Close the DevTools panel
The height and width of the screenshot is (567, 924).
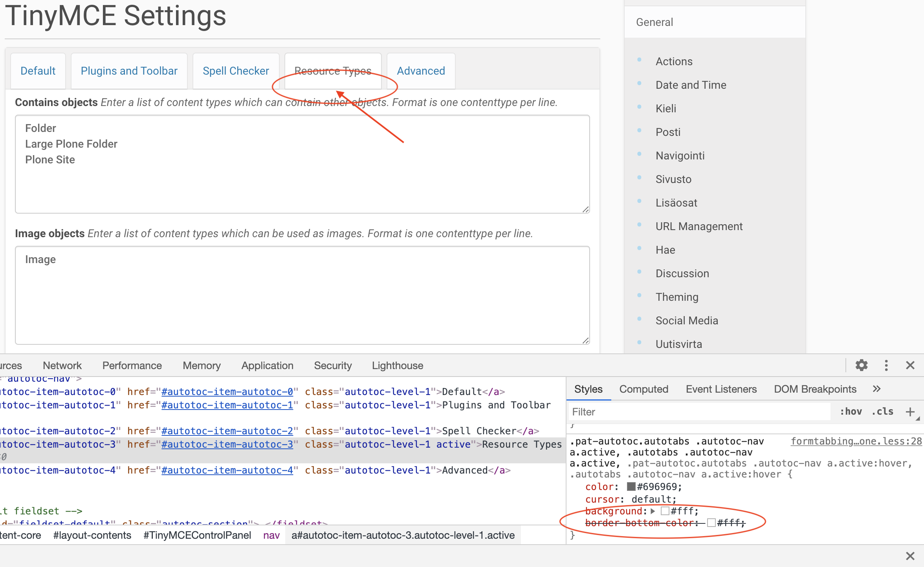pos(910,365)
